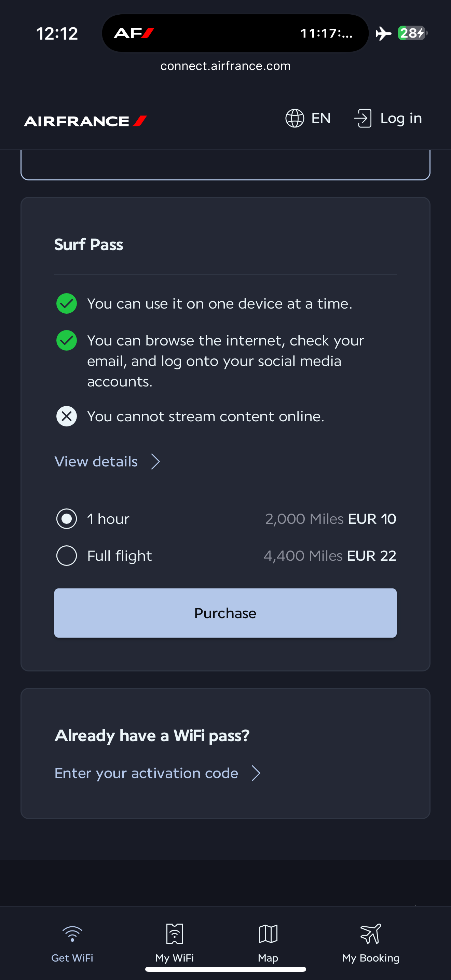Choose the EUR 22 Full flight price
The height and width of the screenshot is (980, 451).
371,556
